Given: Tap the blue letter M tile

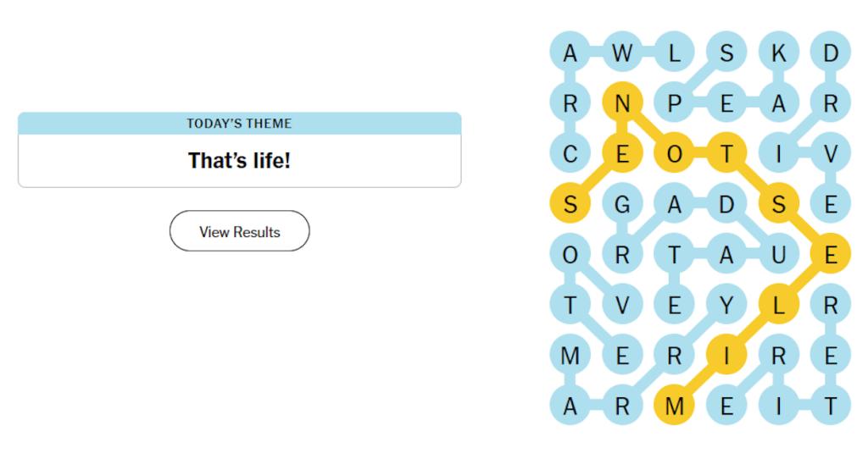Looking at the screenshot, I should pos(570,355).
